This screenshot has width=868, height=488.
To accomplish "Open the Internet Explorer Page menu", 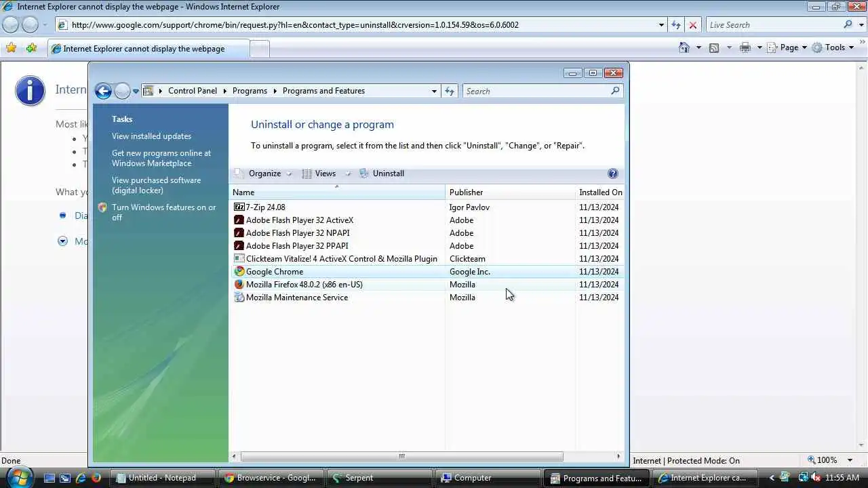I will tap(787, 47).
